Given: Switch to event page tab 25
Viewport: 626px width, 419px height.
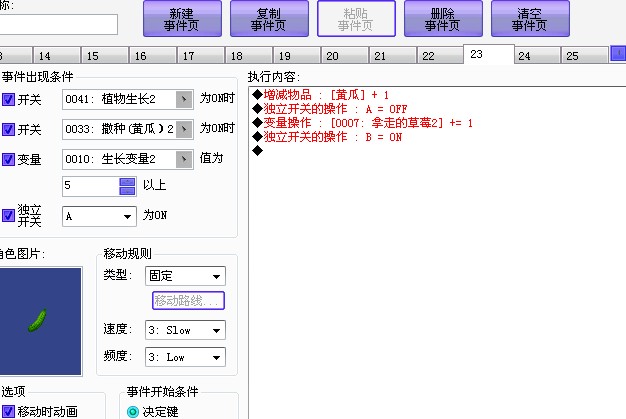Looking at the screenshot, I should pyautogui.click(x=584, y=56).
